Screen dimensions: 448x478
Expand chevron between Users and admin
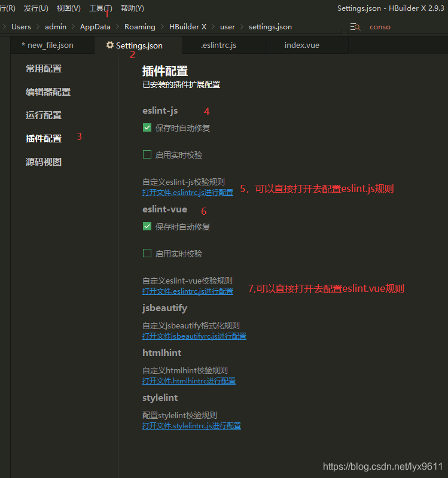(x=38, y=27)
